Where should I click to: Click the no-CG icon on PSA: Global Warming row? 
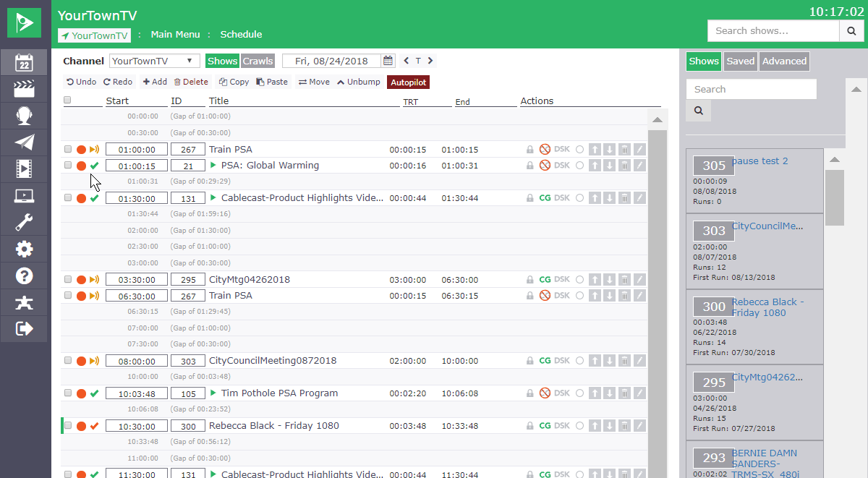click(545, 166)
